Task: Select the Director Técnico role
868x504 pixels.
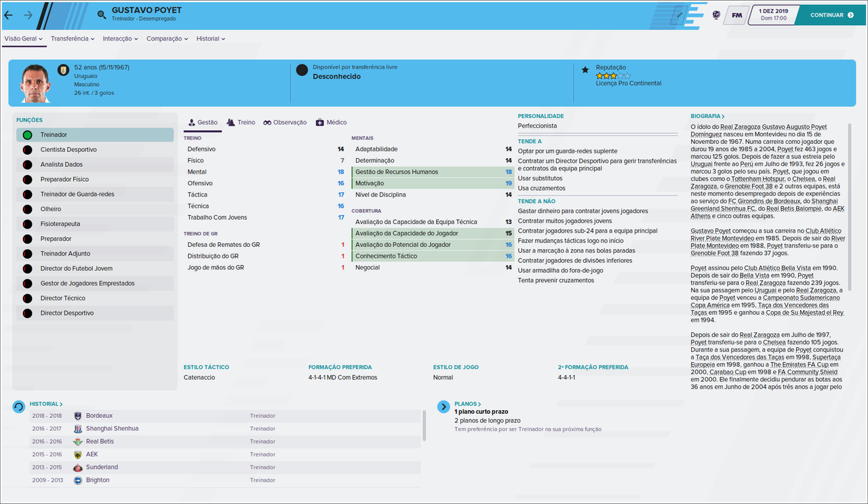Action: click(95, 298)
